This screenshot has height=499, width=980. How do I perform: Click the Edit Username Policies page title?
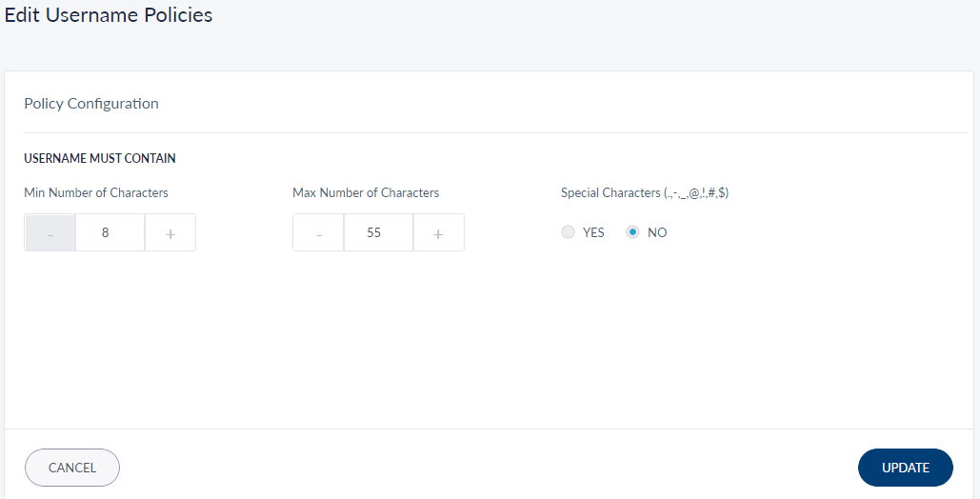pos(109,15)
